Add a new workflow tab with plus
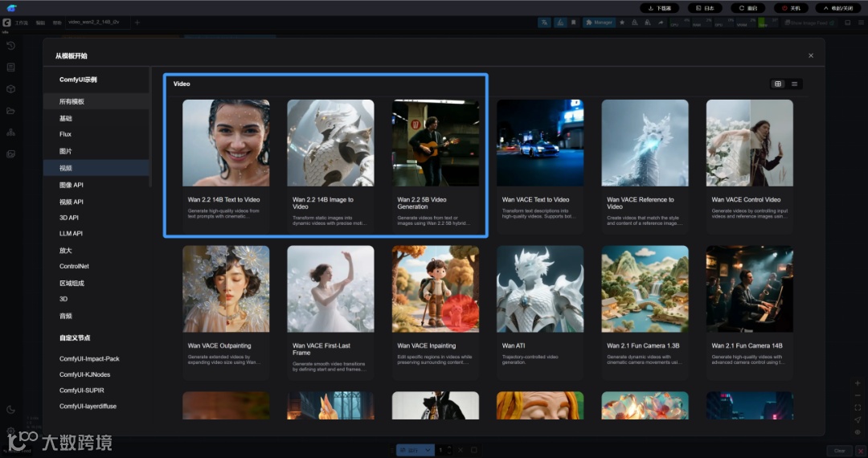The height and width of the screenshot is (458, 868). (x=137, y=22)
